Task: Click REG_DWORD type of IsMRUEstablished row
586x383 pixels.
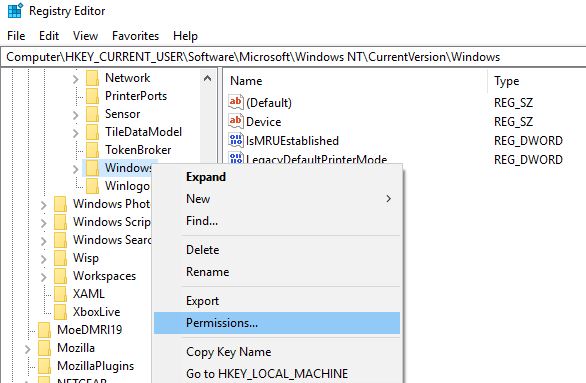Action: coord(528,140)
